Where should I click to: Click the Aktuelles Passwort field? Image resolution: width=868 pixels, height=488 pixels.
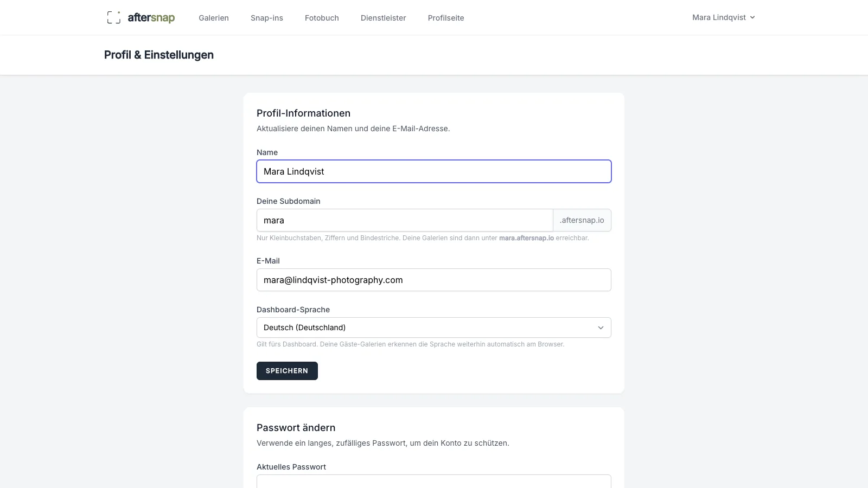tap(434, 481)
